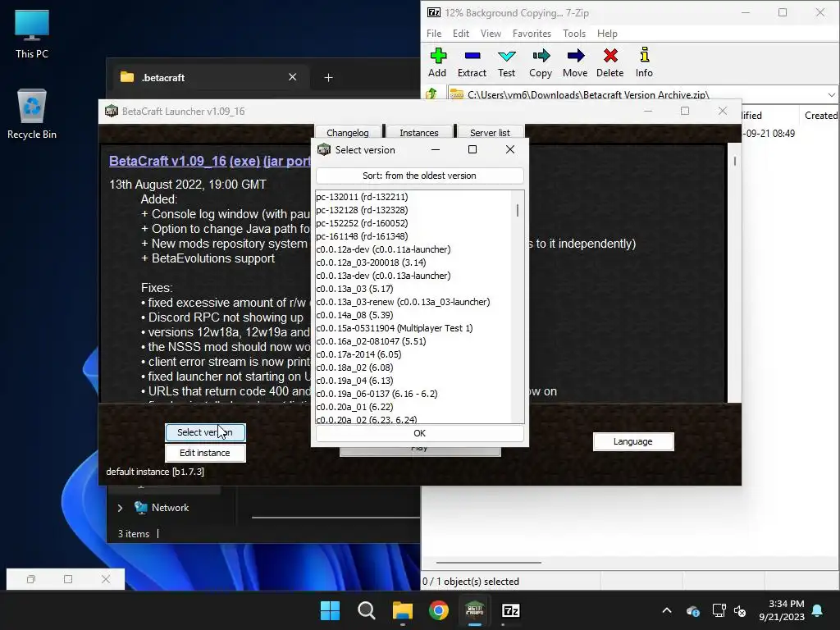840x630 pixels.
Task: Open taskbar Search icon
Action: (367, 610)
